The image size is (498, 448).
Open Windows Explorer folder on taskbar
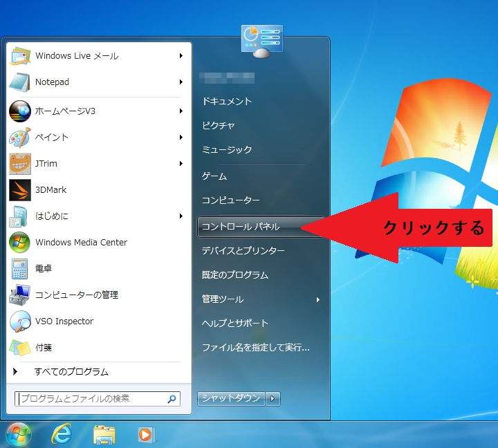[x=104, y=435]
